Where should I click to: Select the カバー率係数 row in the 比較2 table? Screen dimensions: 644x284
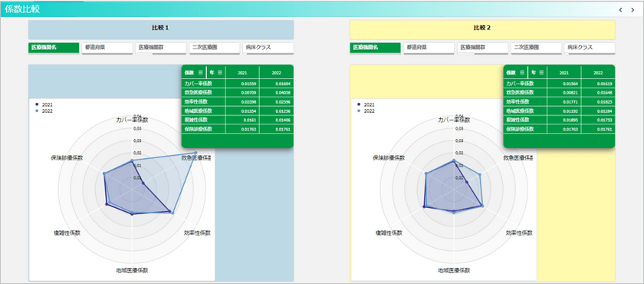click(559, 84)
